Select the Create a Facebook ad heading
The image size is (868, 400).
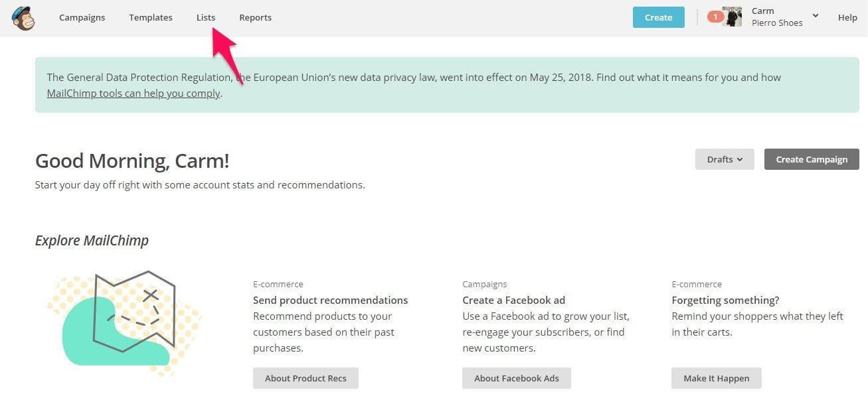[514, 300]
